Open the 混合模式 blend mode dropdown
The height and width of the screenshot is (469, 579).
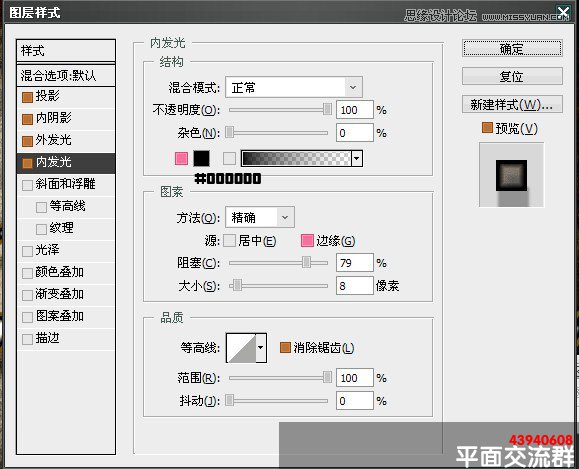tap(294, 88)
